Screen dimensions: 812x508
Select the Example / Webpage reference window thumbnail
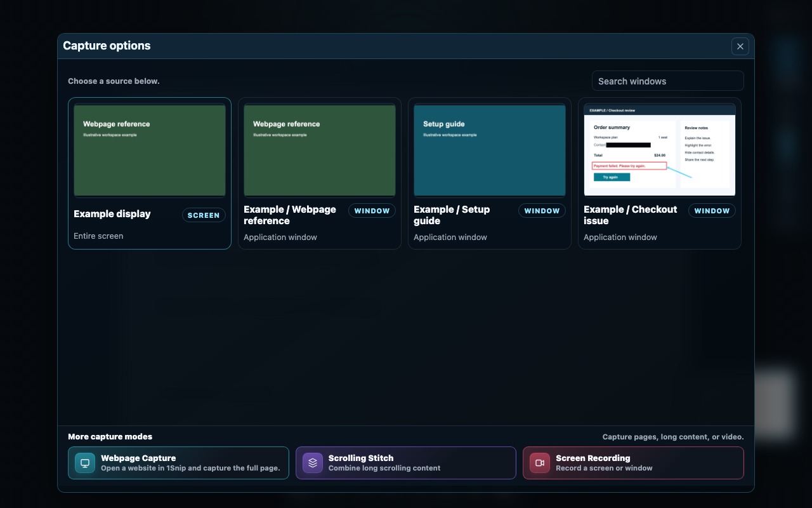tap(320, 150)
